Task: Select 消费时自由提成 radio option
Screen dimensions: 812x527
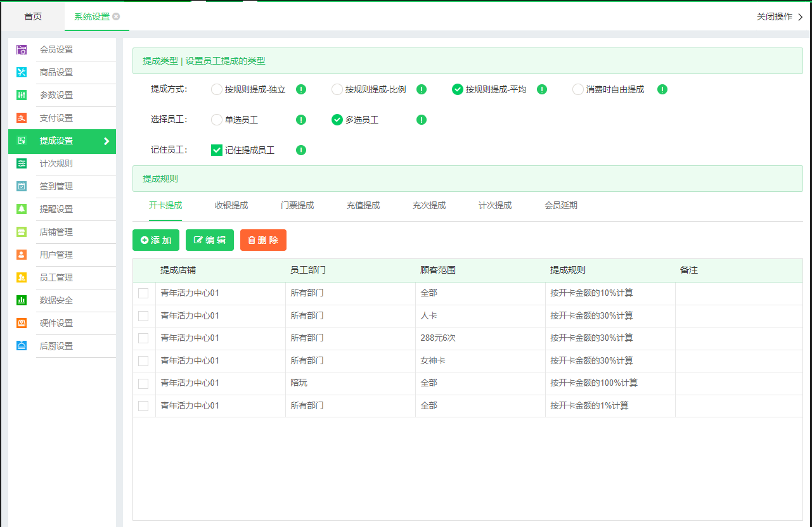Action: (x=578, y=89)
